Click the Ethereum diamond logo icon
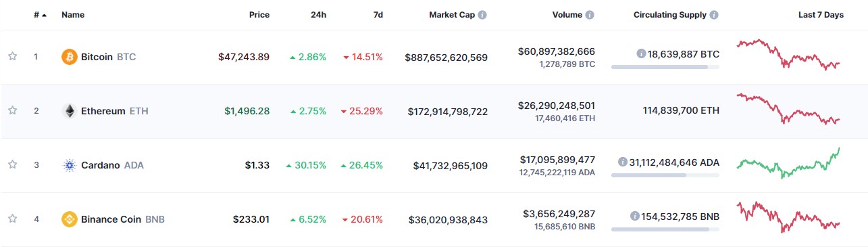The image size is (868, 247). 69,111
